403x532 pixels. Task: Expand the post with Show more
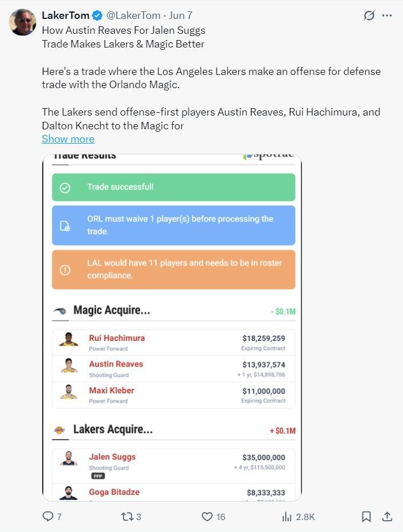[x=68, y=139]
